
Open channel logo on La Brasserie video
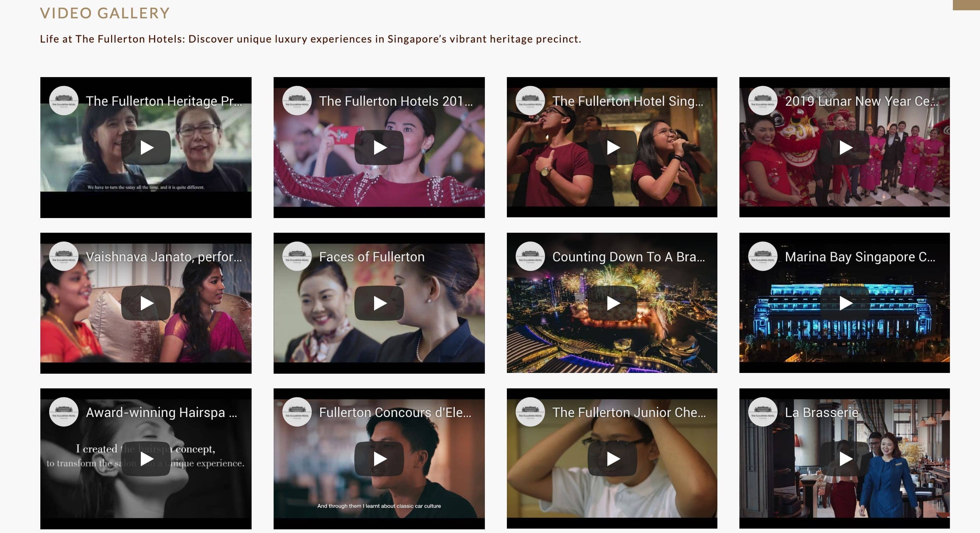763,412
